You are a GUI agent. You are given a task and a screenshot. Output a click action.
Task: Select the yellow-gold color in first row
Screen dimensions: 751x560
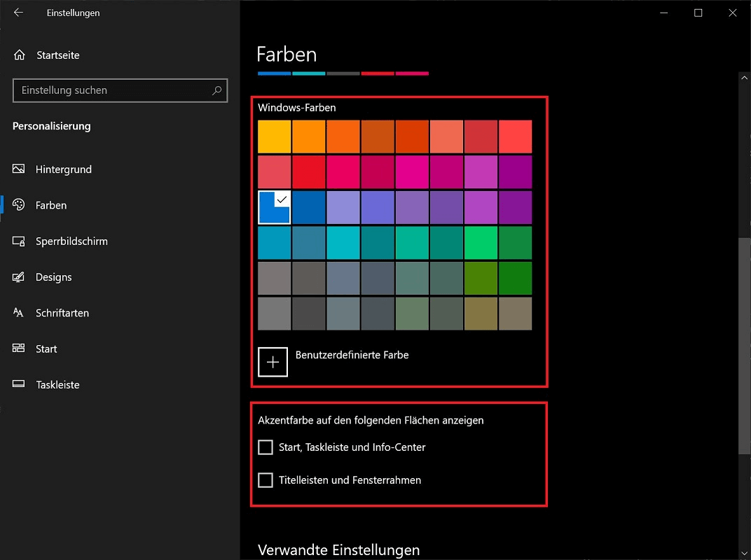[x=275, y=136]
